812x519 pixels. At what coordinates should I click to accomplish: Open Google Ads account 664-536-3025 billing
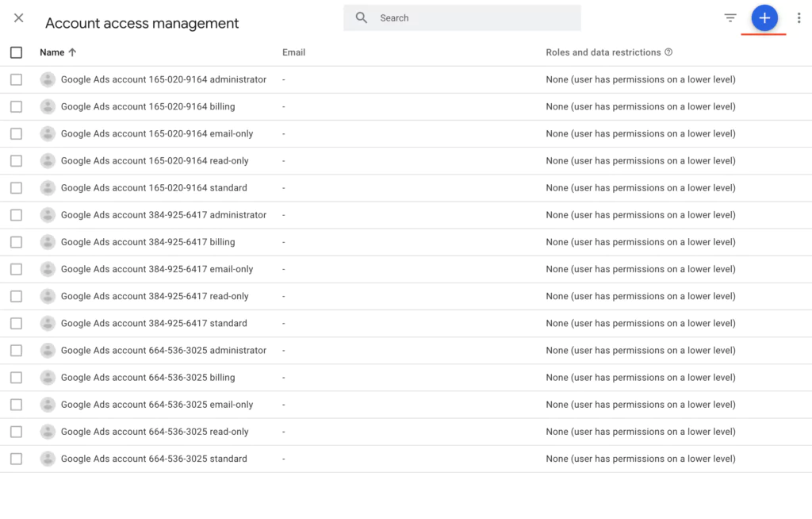click(147, 378)
